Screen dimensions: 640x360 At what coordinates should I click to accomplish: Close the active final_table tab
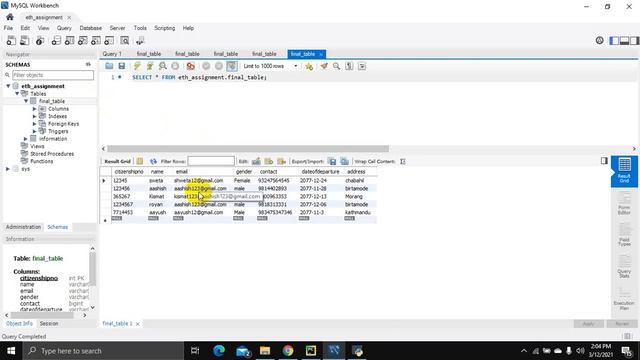click(x=321, y=54)
